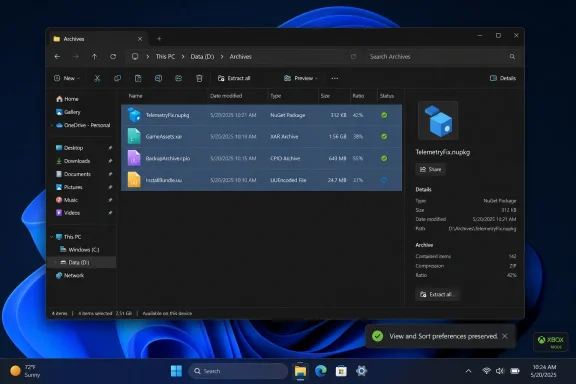Click the BackupArchive.cpio file icon

pyautogui.click(x=134, y=158)
